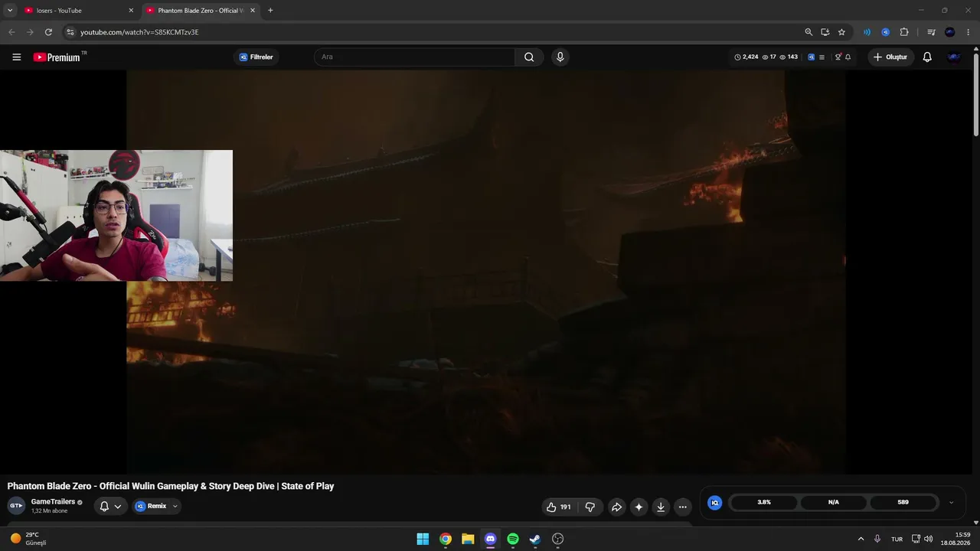The height and width of the screenshot is (551, 980).
Task: Open Discord from the taskbar
Action: (491, 539)
